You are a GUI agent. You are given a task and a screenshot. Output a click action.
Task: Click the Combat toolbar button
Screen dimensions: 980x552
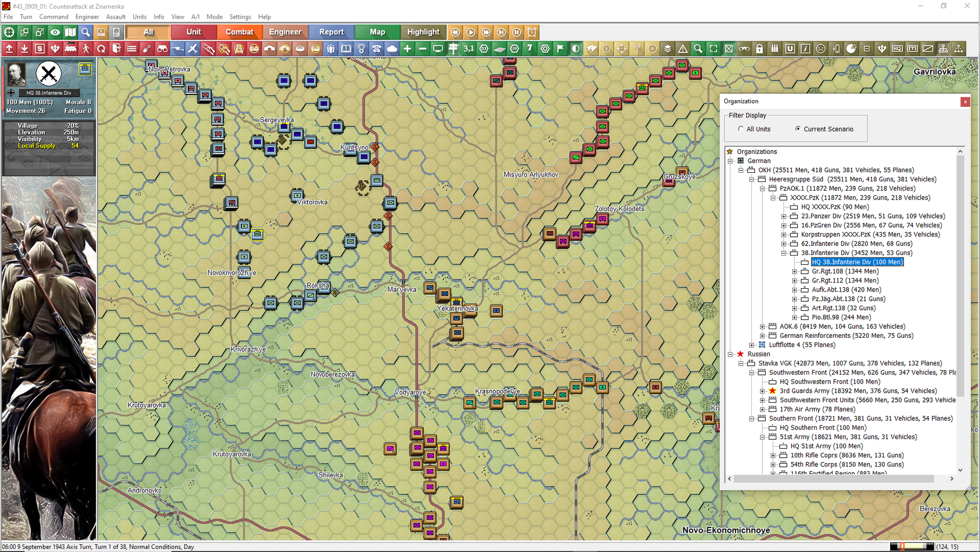click(x=240, y=32)
